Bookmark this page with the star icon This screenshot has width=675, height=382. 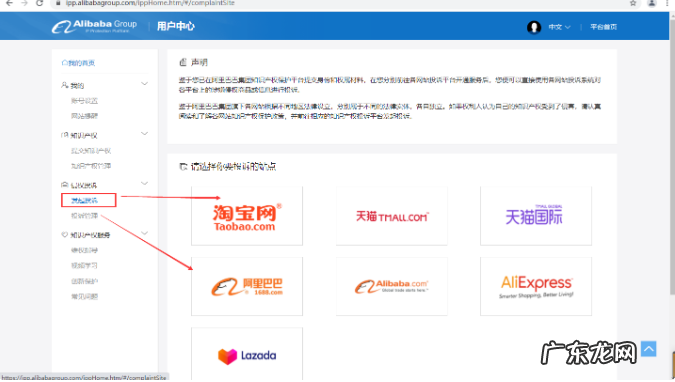click(633, 3)
